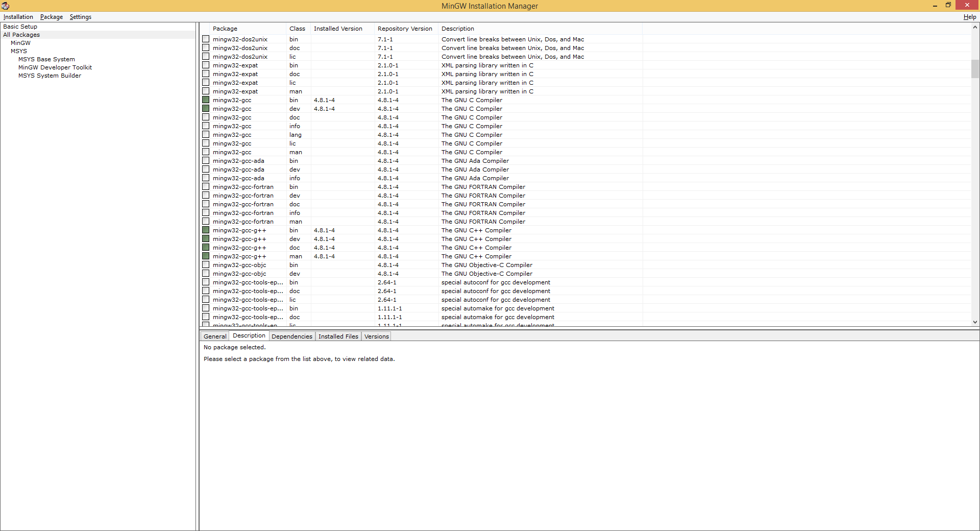Click the Class column header
The width and height of the screenshot is (980, 531).
(x=297, y=29)
